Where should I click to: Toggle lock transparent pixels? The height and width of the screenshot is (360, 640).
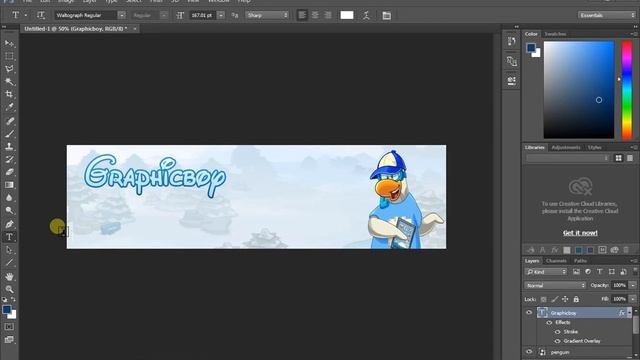point(543,299)
